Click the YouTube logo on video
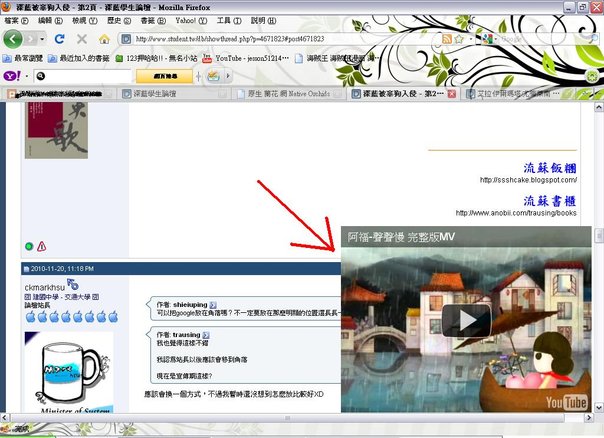This screenshot has width=604, height=438. click(567, 402)
